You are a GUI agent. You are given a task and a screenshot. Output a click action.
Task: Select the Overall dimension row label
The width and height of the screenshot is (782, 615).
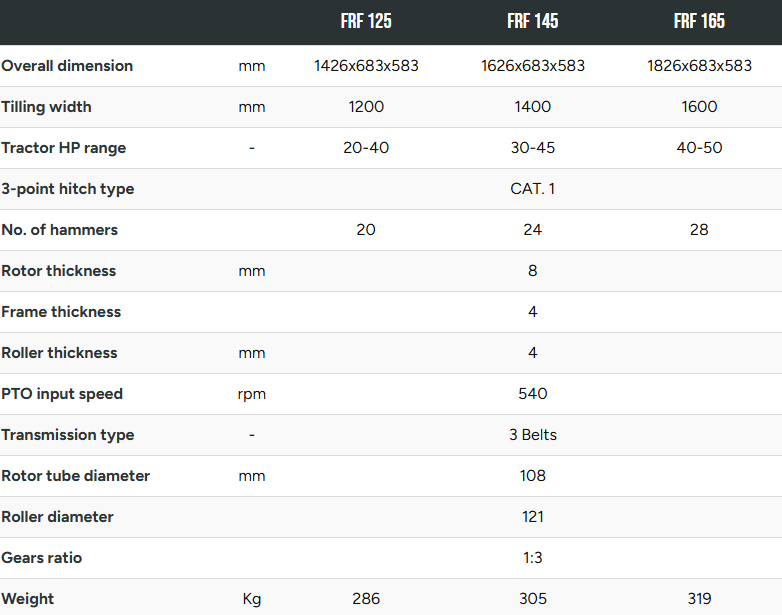pyautogui.click(x=67, y=66)
